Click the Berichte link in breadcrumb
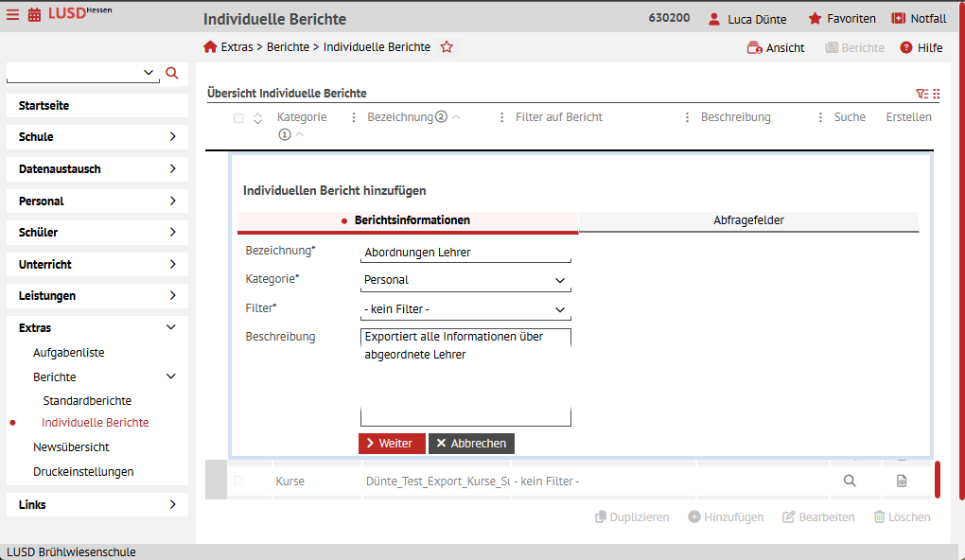The height and width of the screenshot is (560, 965). [288, 46]
